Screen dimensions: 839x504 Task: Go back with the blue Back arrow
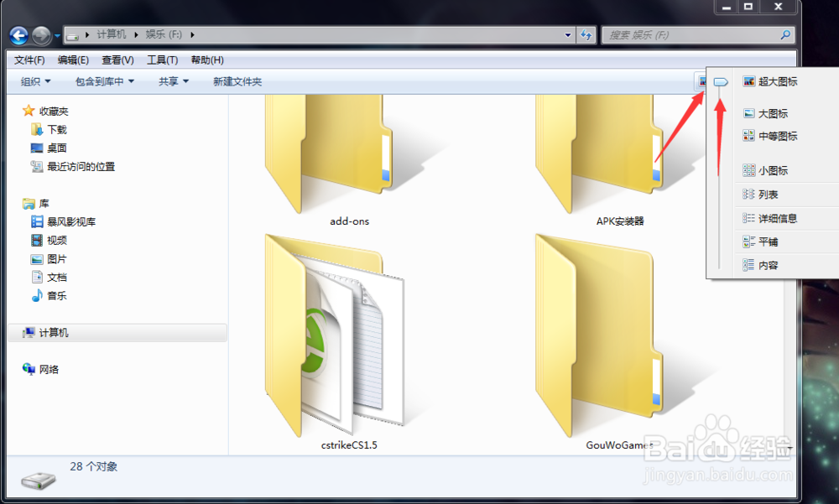[19, 36]
